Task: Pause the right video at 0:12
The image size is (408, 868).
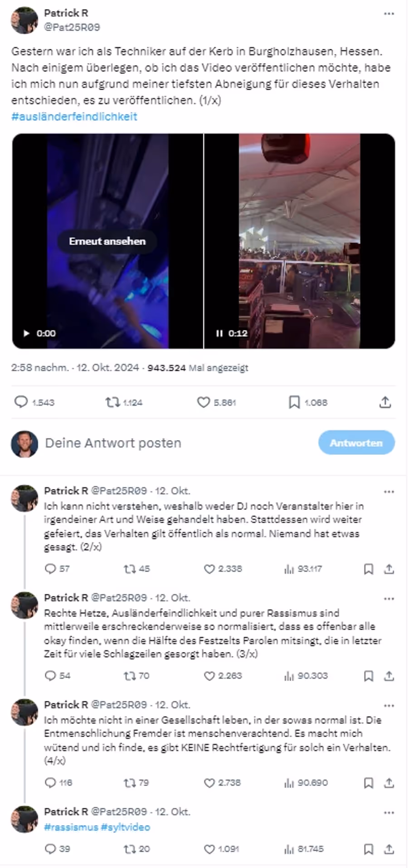Action: click(x=219, y=333)
